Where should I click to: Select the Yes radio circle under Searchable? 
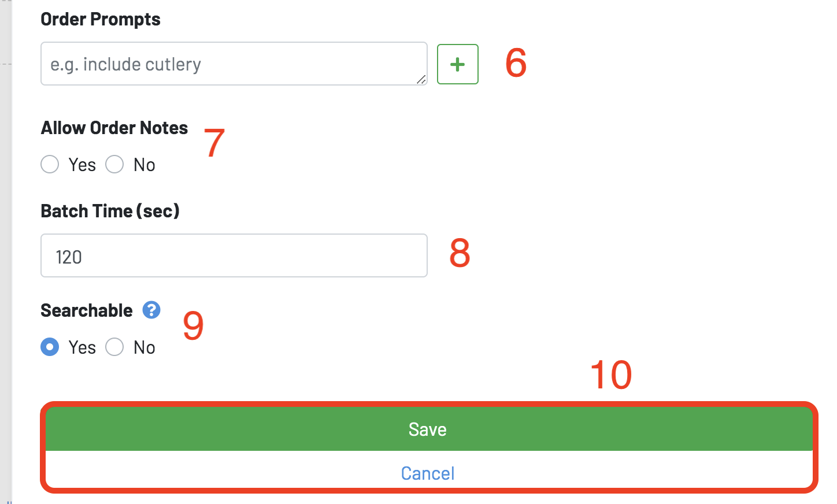[50, 347]
